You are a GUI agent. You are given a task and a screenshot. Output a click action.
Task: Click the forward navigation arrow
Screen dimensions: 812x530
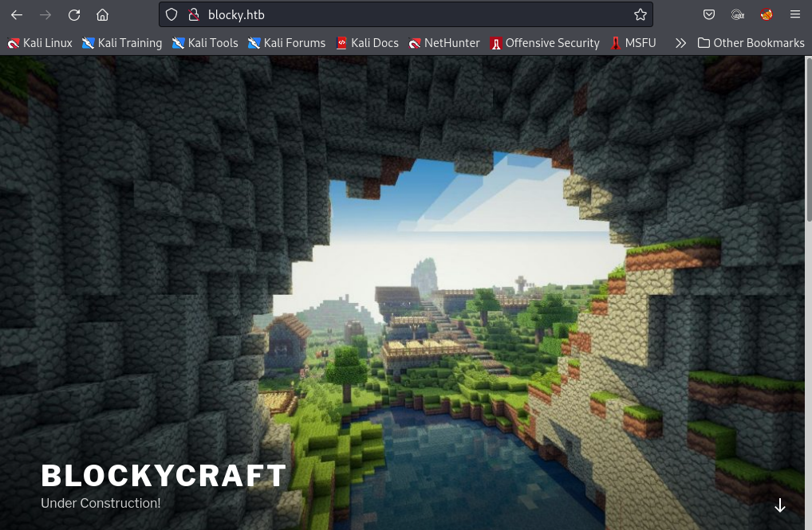point(45,15)
